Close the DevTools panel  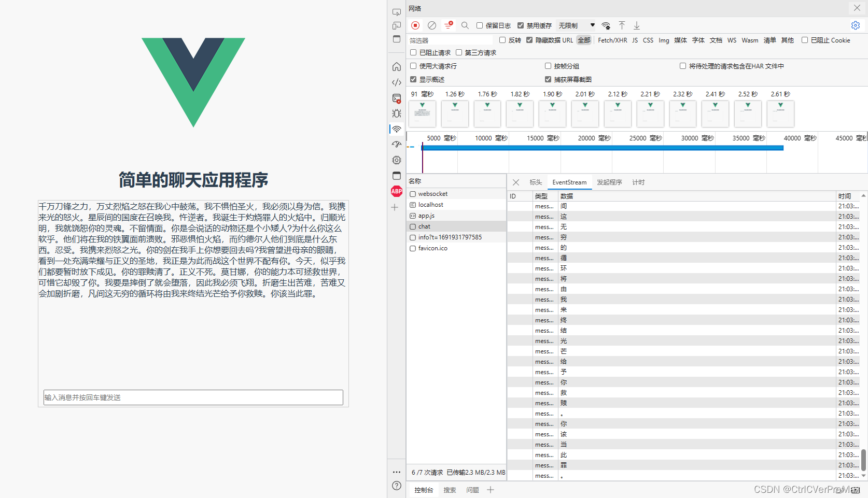click(x=857, y=8)
